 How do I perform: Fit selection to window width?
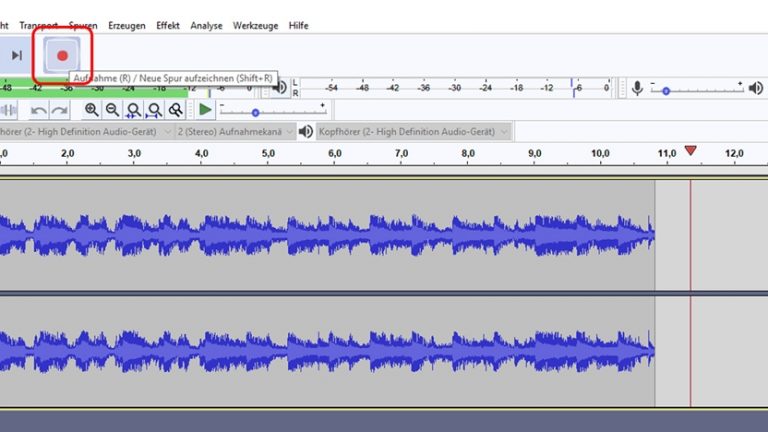pyautogui.click(x=133, y=110)
